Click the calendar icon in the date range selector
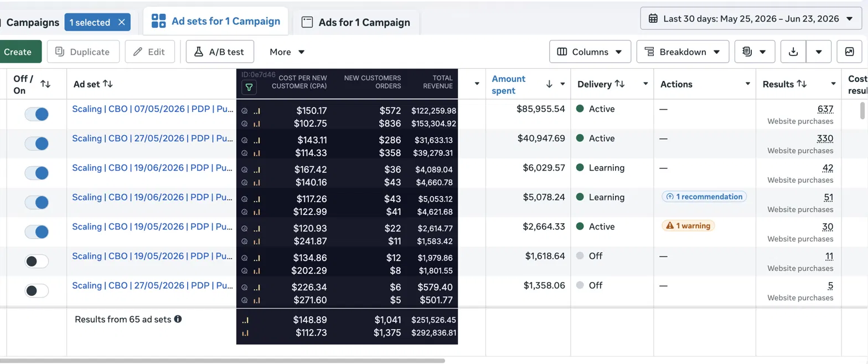 [653, 19]
